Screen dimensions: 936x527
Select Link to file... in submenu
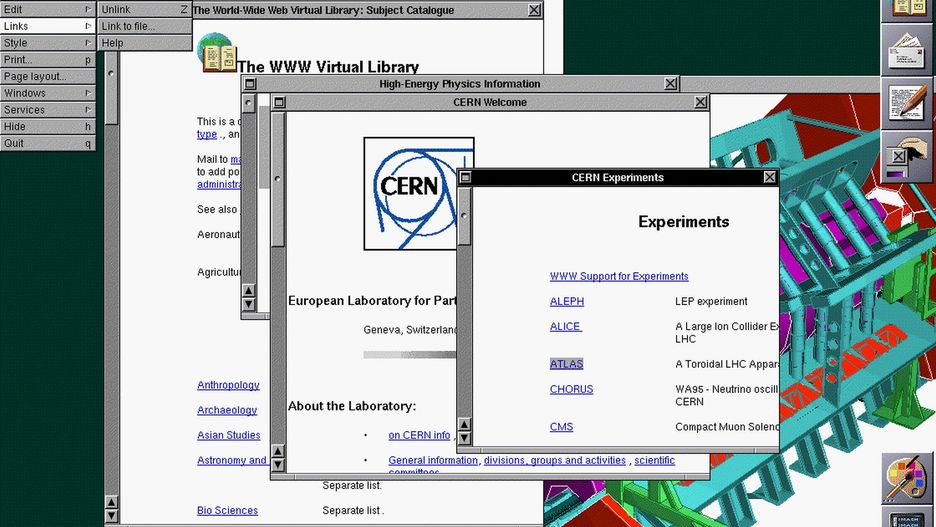144,26
